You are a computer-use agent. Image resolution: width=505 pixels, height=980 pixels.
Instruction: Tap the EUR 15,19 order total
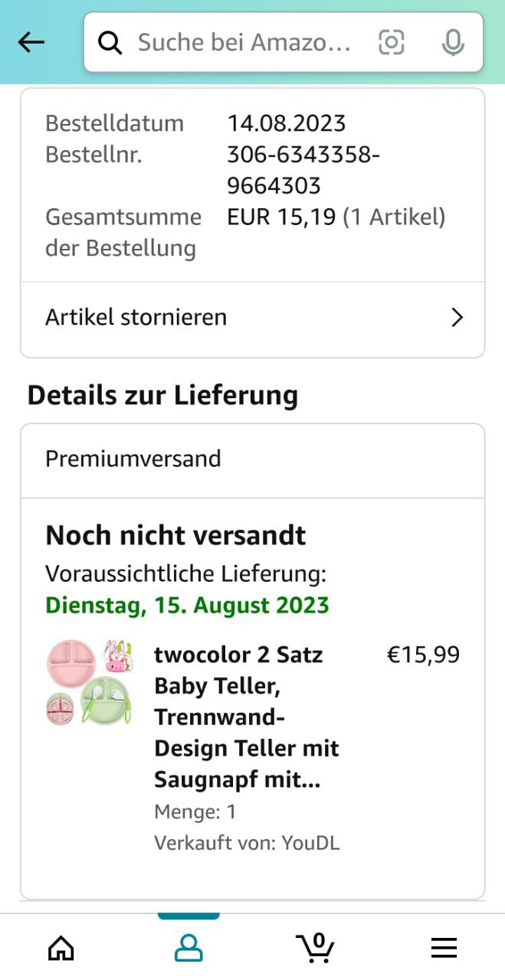tap(281, 217)
